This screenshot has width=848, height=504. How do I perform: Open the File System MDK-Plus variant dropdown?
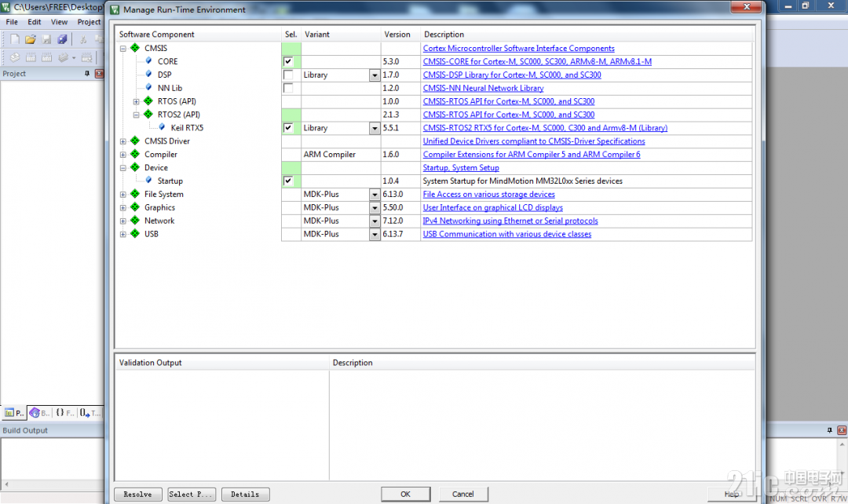pyautogui.click(x=375, y=194)
